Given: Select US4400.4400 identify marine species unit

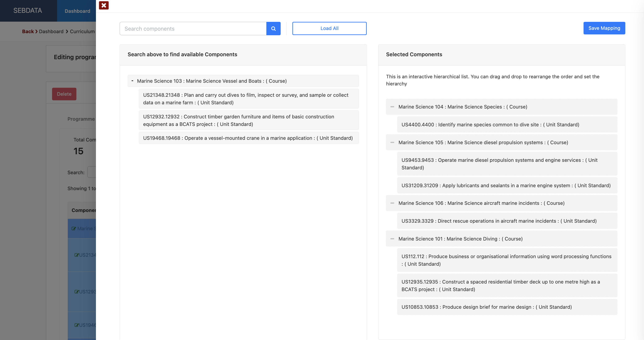Looking at the screenshot, I should tap(507, 124).
